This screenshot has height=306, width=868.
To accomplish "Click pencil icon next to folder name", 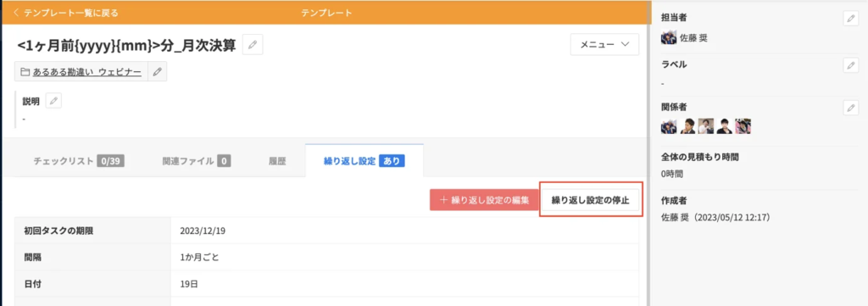I will 158,71.
